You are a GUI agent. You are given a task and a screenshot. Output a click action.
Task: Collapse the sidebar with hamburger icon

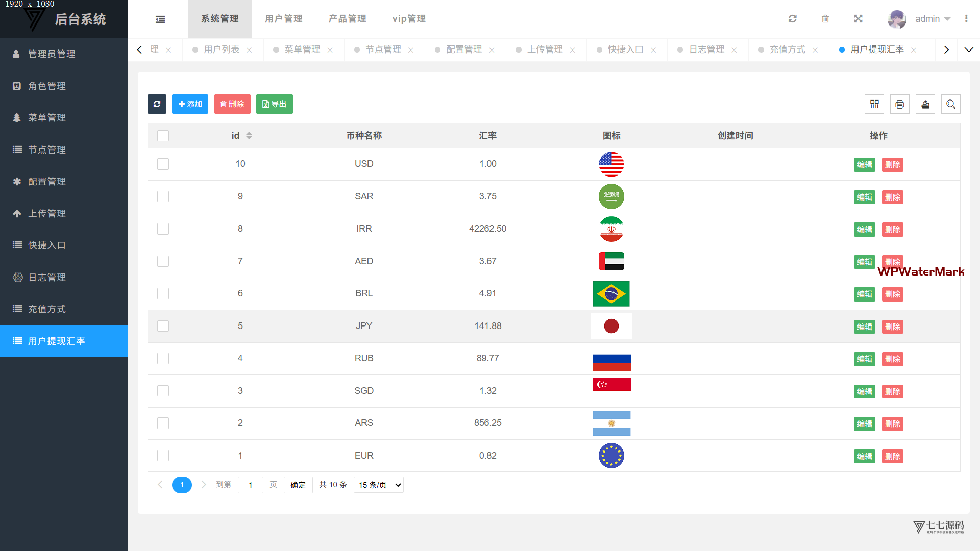[x=160, y=19]
